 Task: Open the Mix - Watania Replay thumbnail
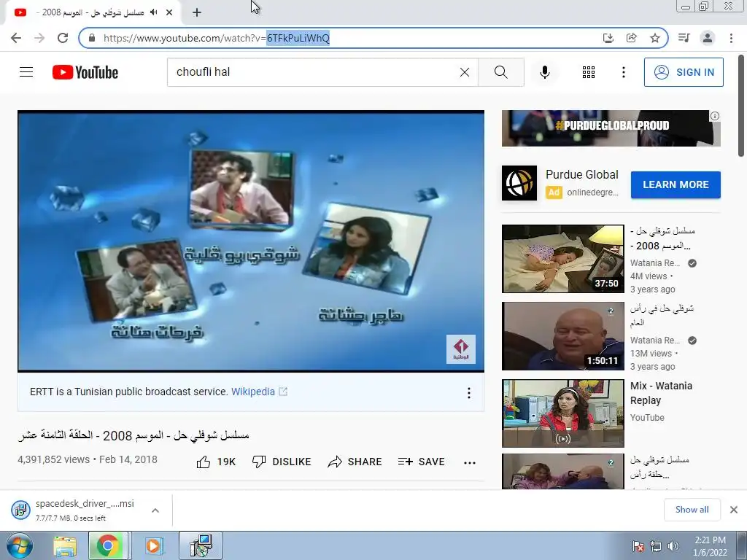[562, 413]
